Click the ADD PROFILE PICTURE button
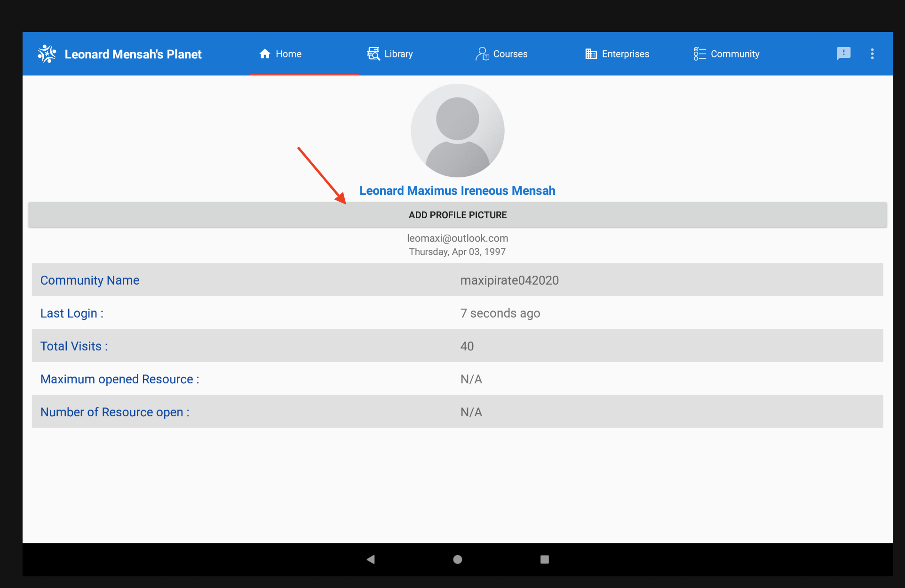Screen dimensions: 905x588 tap(457, 215)
